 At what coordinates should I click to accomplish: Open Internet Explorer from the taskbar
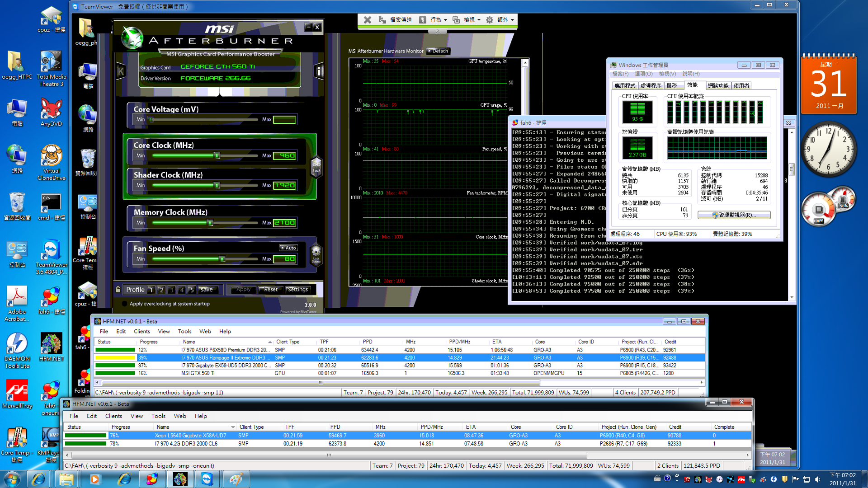[x=38, y=479]
